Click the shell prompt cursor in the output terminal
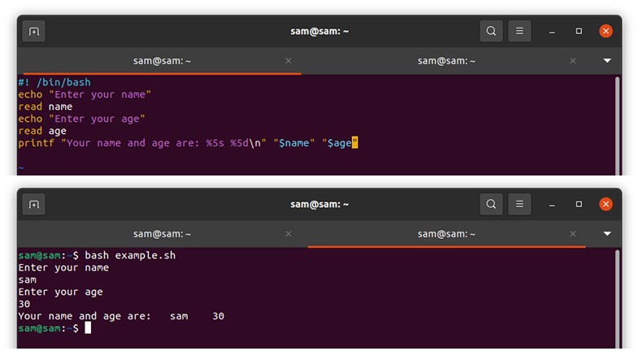The image size is (639, 364). [88, 328]
